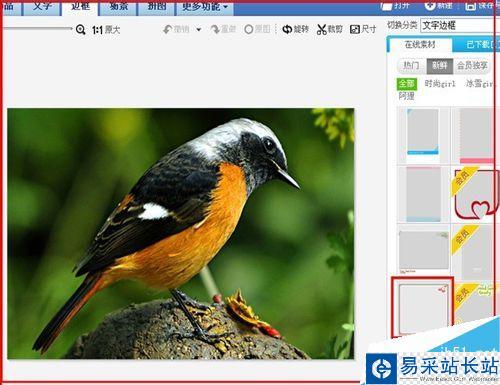This screenshot has height=385, width=500.
Task: Click the 重做 redo button
Action: click(x=223, y=29)
